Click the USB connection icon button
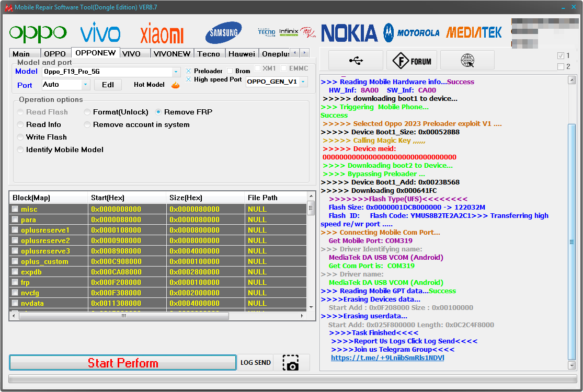 (356, 60)
